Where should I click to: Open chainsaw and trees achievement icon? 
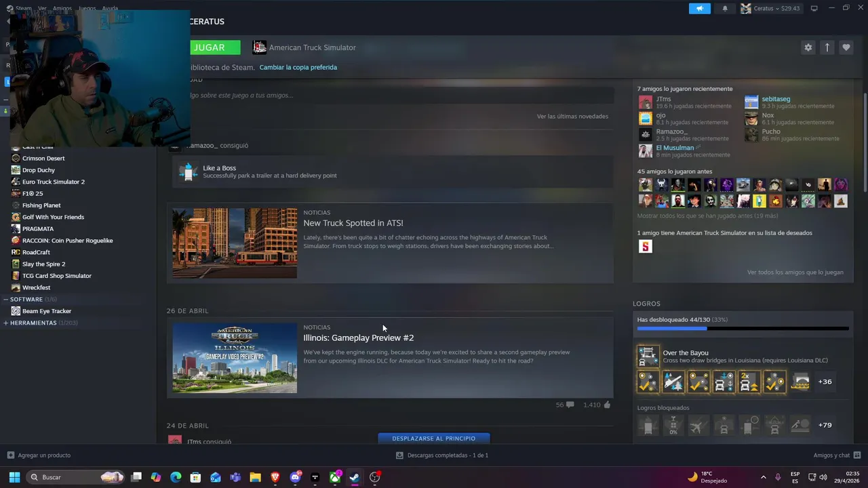[673, 382]
